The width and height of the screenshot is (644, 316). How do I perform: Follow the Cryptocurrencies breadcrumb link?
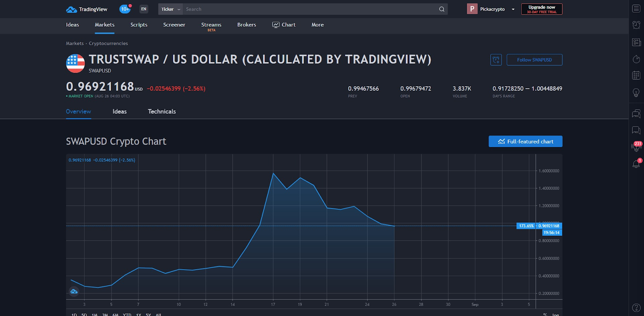pos(108,44)
